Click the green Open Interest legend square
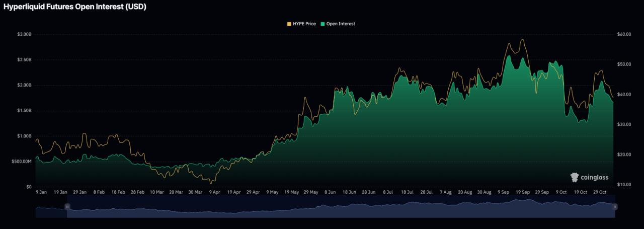 [323, 24]
